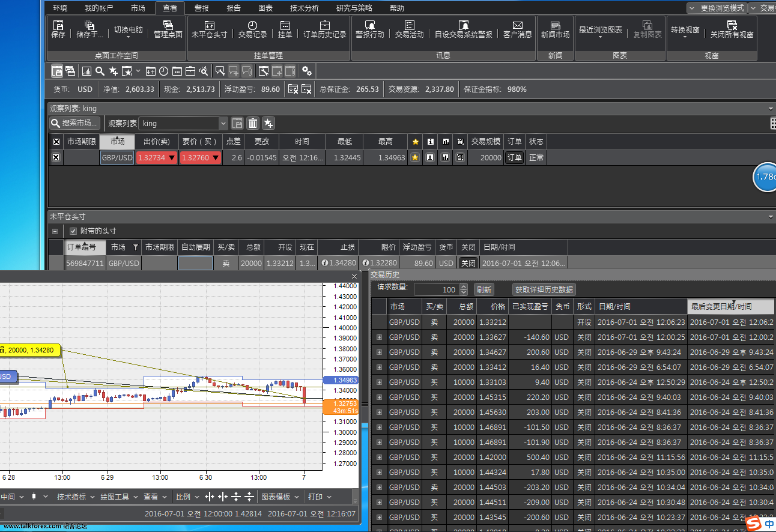Open 自设交易系统警报

click(463, 29)
